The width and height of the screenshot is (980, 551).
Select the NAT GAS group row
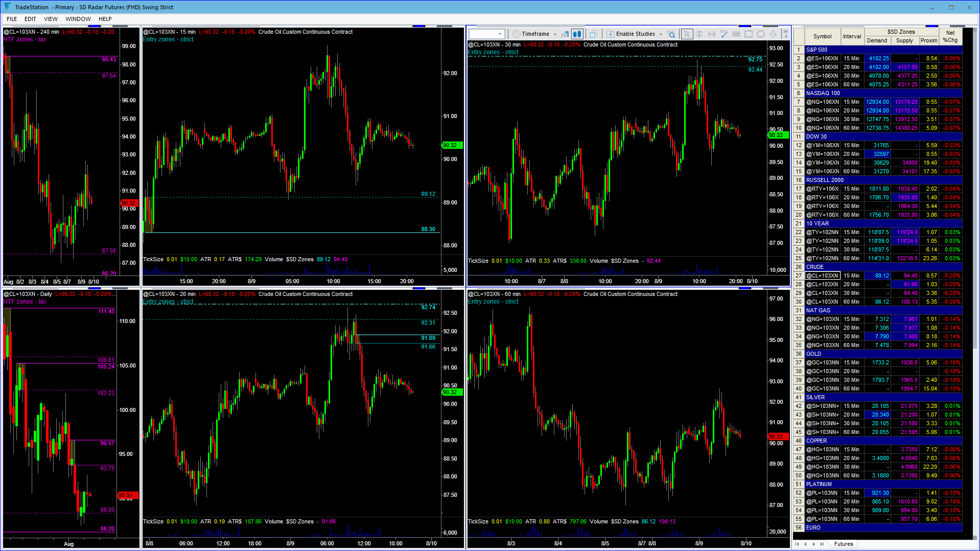883,311
